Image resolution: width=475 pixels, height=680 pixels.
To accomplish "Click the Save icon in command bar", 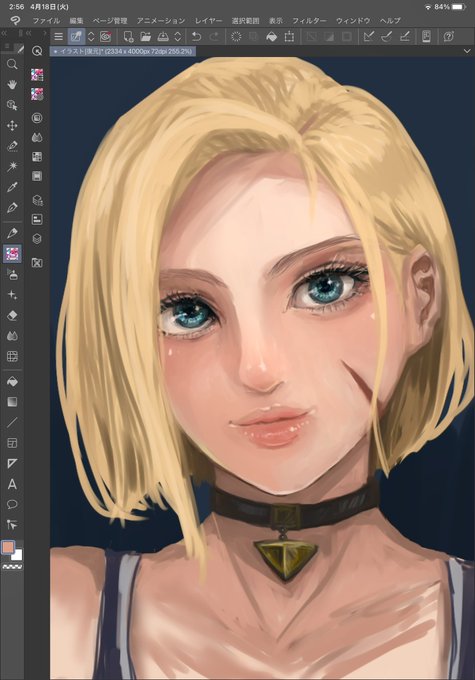I will coord(163,36).
